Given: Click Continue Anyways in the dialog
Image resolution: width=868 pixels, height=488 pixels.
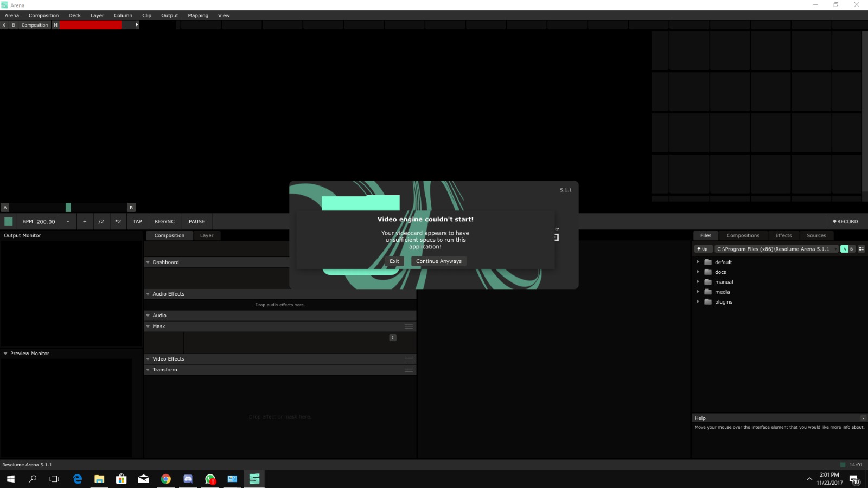Looking at the screenshot, I should pos(438,261).
